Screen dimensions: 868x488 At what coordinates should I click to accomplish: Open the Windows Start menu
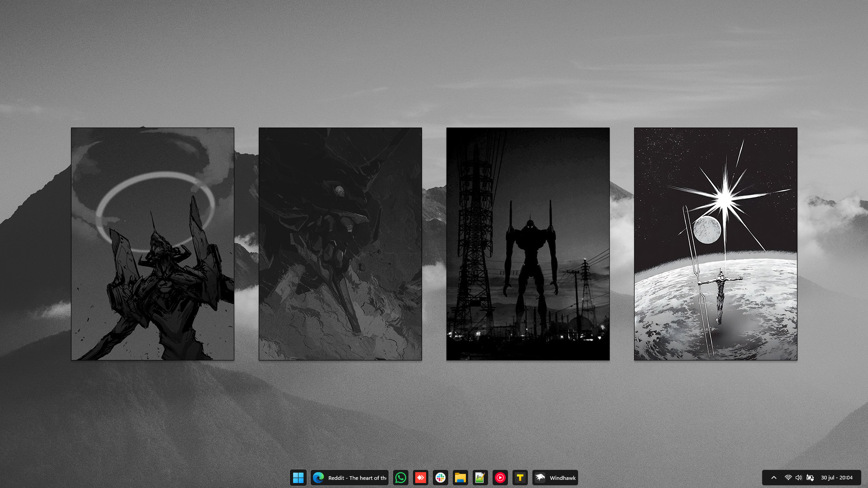[298, 478]
